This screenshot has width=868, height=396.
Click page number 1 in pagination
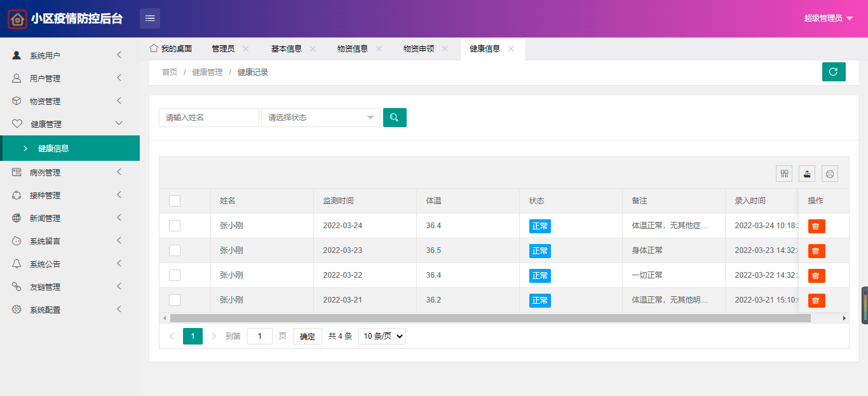pyautogui.click(x=193, y=336)
